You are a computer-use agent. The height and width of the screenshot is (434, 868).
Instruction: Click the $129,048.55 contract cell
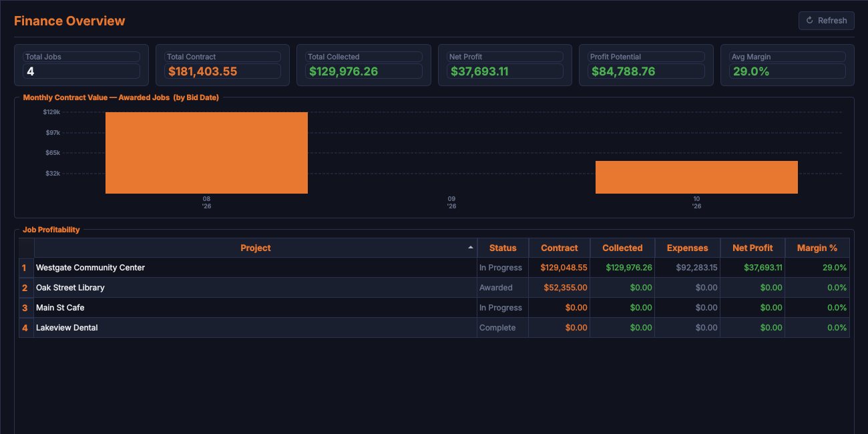560,268
